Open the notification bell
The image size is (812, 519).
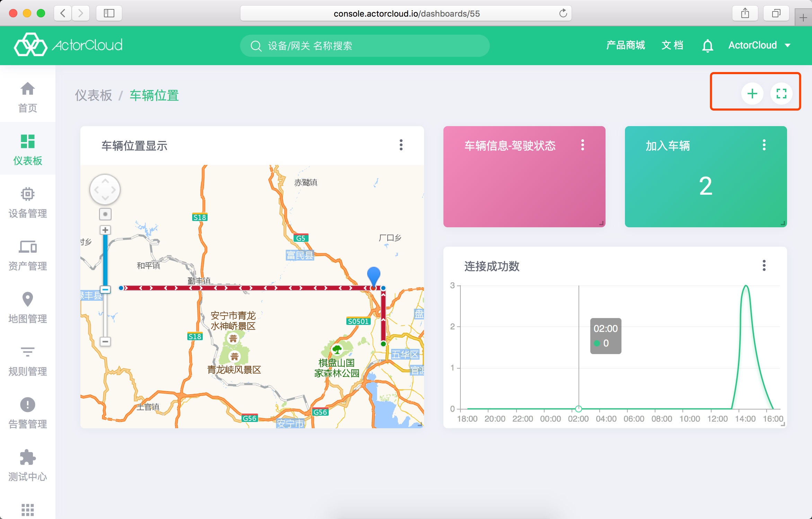[x=707, y=45]
